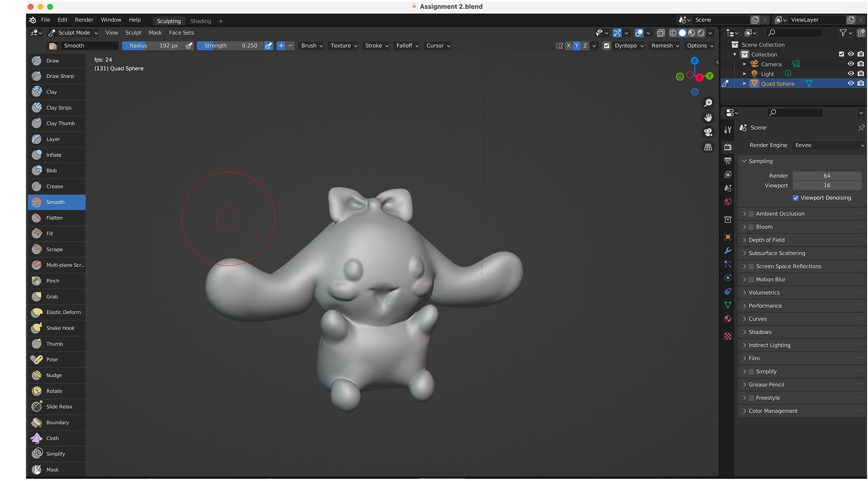Screen dimensions: 868x481
Task: Click add direction plus button
Action: pos(281,46)
